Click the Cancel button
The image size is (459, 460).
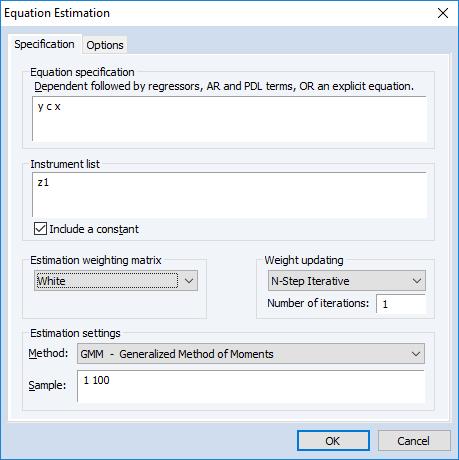click(x=414, y=441)
